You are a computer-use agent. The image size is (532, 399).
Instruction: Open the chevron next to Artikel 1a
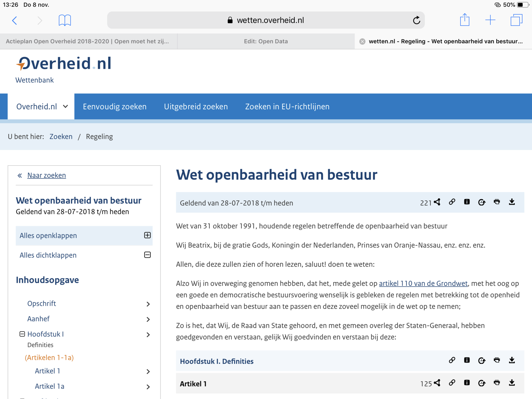point(148,387)
